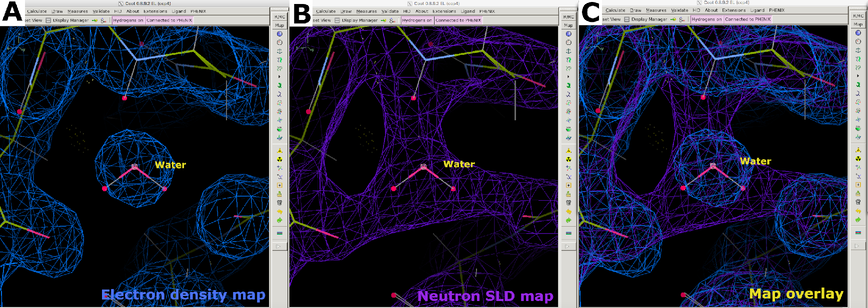Toggle Hydrogens on button in panel B
The image size is (868, 308).
point(417,20)
